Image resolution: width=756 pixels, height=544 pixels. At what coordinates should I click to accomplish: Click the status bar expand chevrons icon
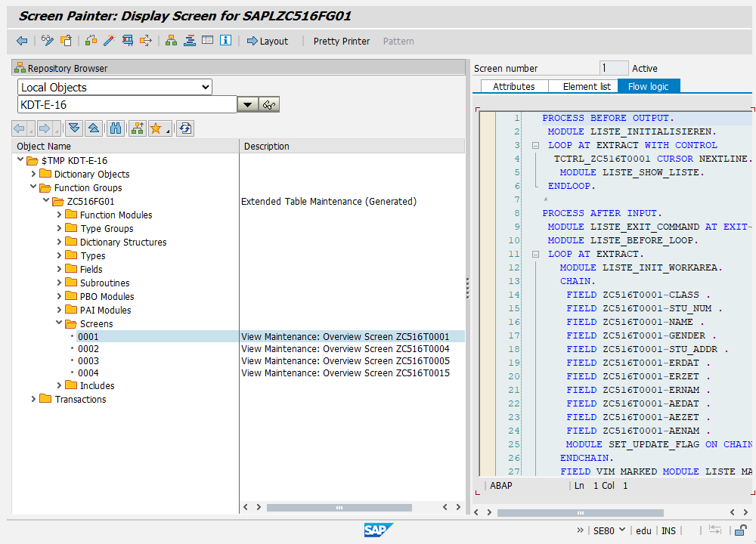click(580, 530)
